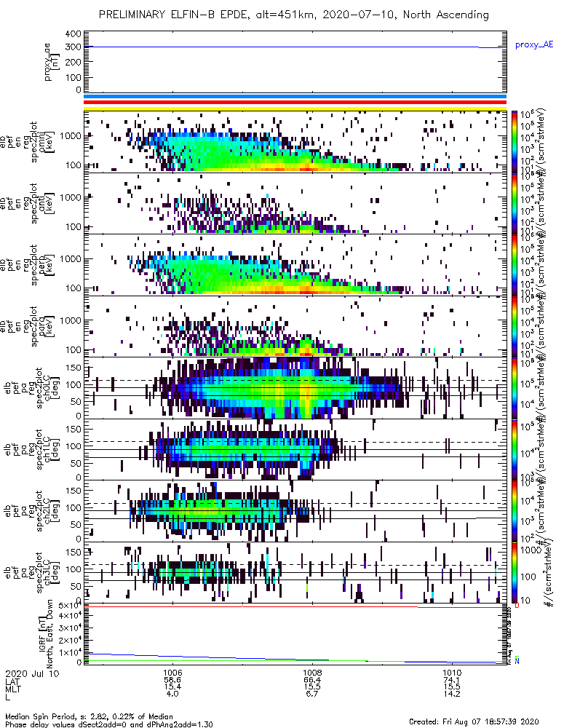Click the time tick label 1006
The image size is (564, 728).
coord(172,673)
